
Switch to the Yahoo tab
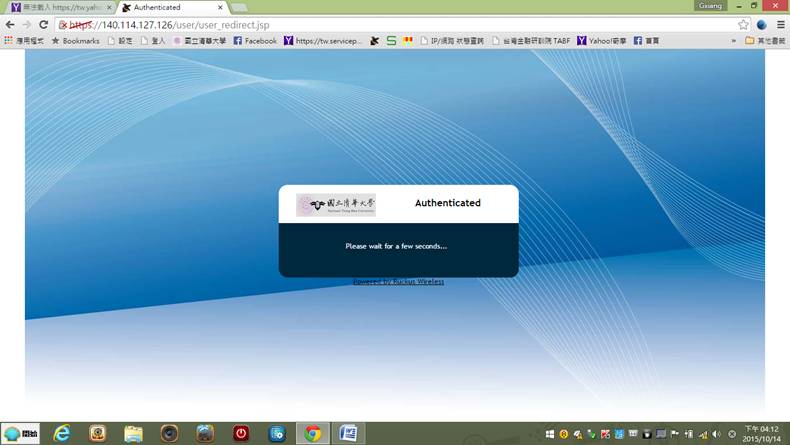coord(56,7)
